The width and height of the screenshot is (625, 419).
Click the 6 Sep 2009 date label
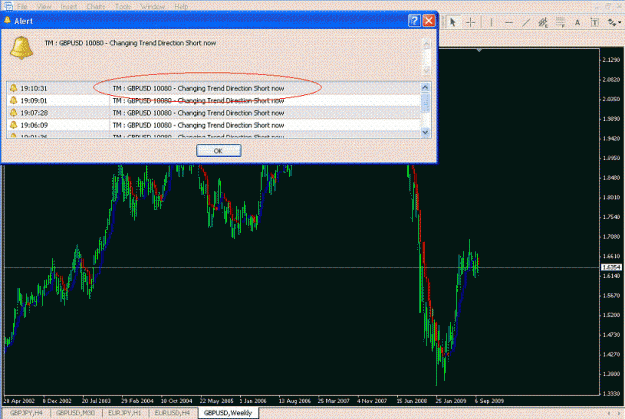tap(489, 401)
